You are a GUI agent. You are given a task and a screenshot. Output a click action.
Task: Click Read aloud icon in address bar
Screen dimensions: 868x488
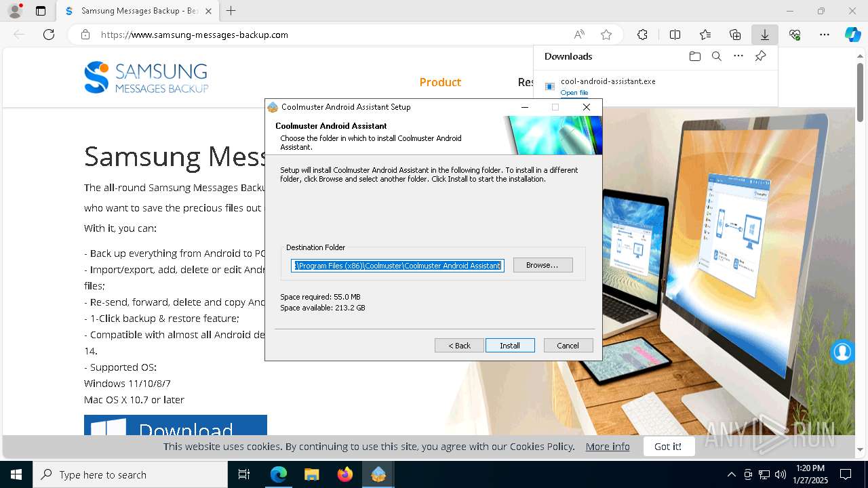(x=579, y=35)
